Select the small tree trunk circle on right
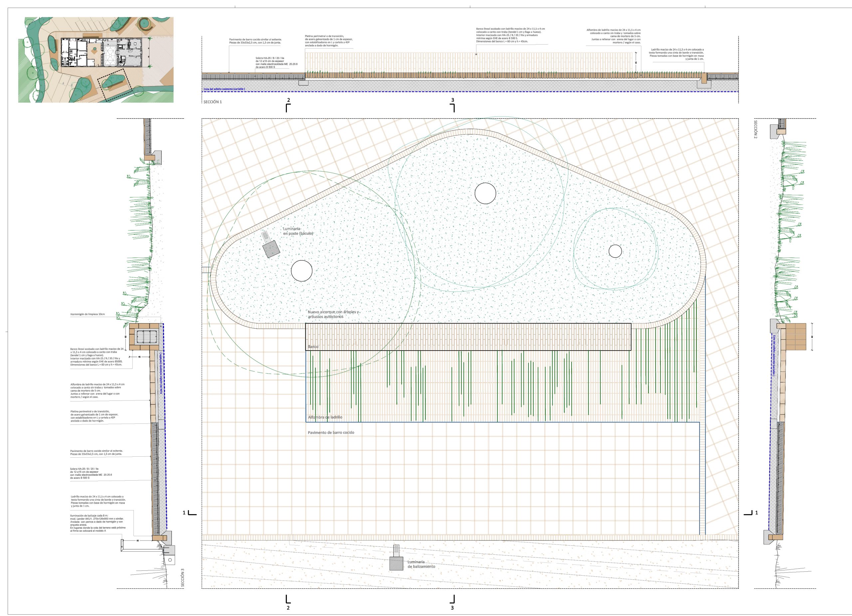 tap(615, 251)
